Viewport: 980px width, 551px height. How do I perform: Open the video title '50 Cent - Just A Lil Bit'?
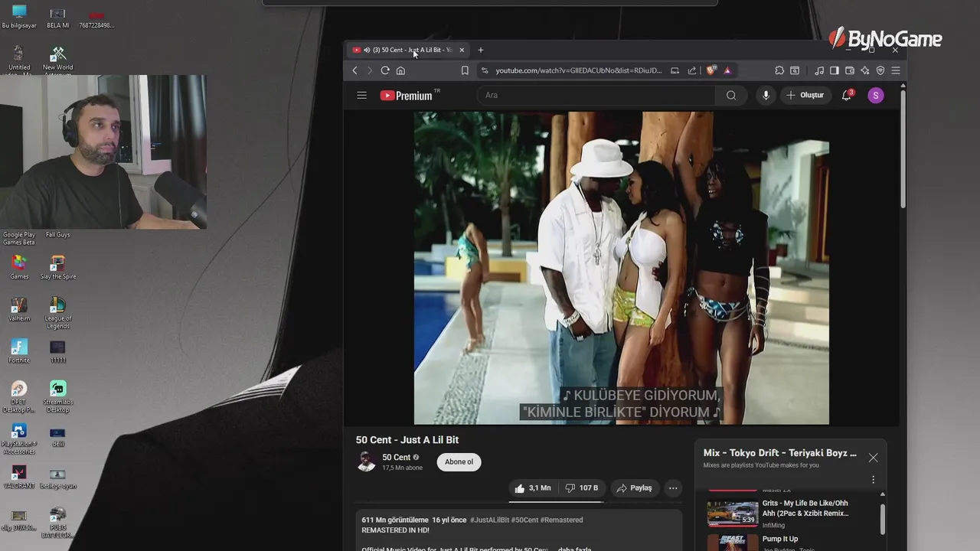(407, 440)
